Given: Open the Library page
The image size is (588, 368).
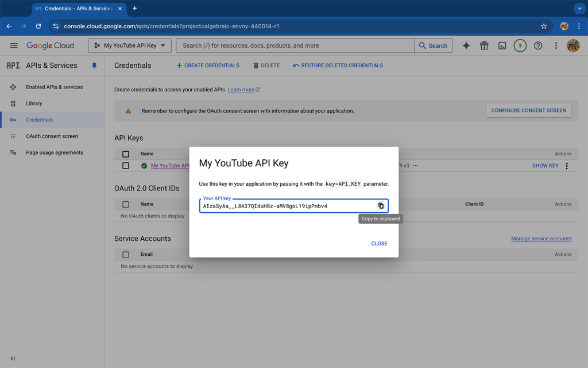Looking at the screenshot, I should (x=34, y=103).
